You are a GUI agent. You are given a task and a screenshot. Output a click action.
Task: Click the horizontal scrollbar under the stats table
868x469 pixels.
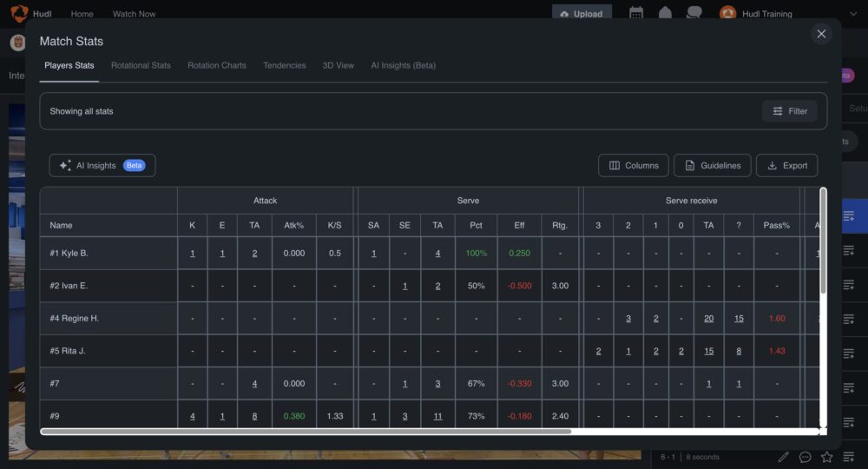(x=306, y=431)
